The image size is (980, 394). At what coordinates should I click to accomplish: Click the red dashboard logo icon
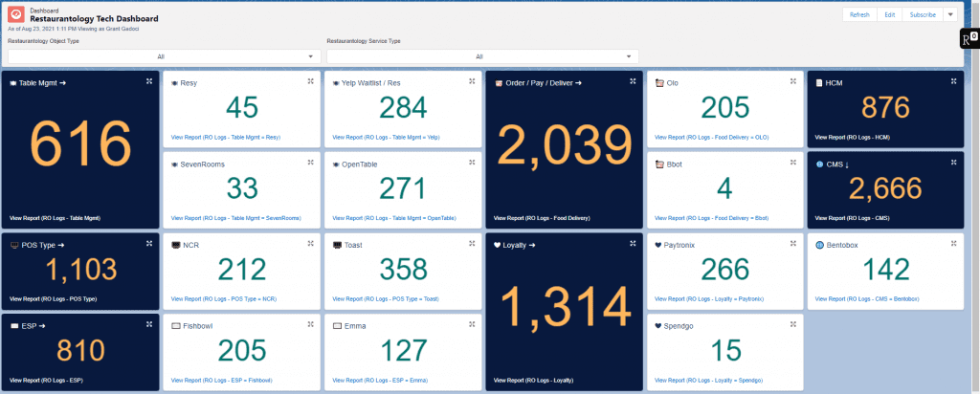[x=16, y=14]
